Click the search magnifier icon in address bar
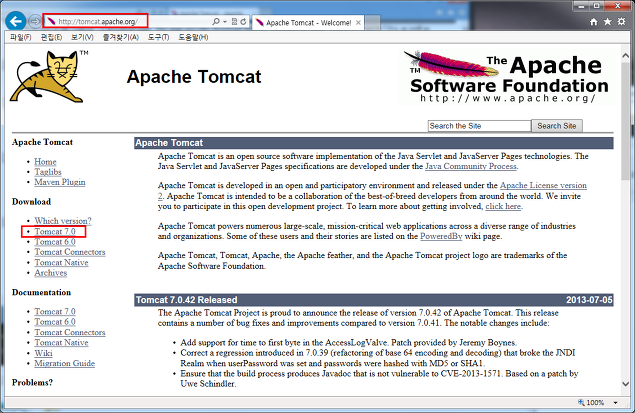 (x=216, y=21)
